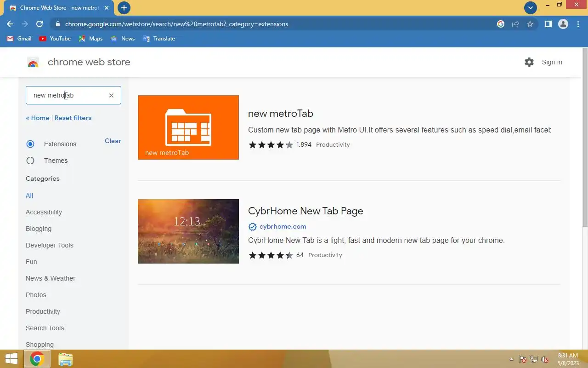Viewport: 588px width, 368px height.
Task: Open the new metroTab orange thumbnail
Action: (188, 127)
